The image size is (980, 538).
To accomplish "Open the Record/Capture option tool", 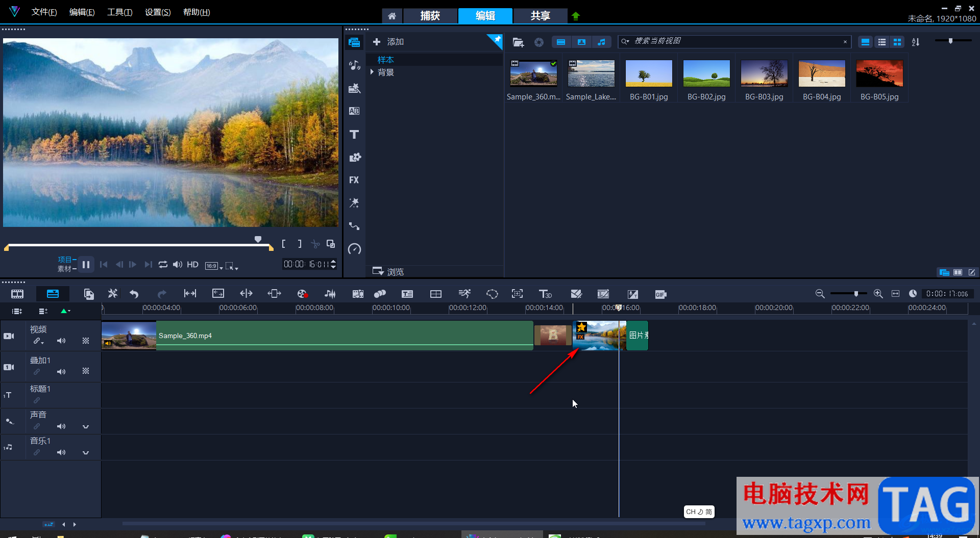I will pos(302,294).
